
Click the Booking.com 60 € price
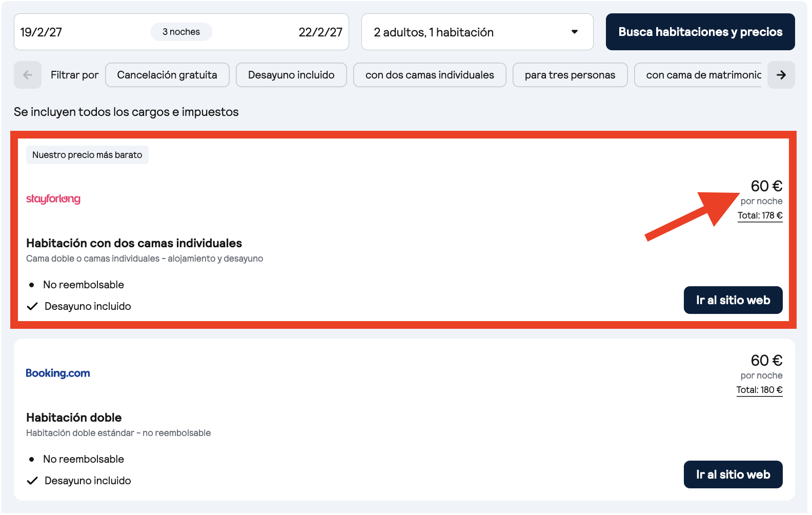click(766, 360)
